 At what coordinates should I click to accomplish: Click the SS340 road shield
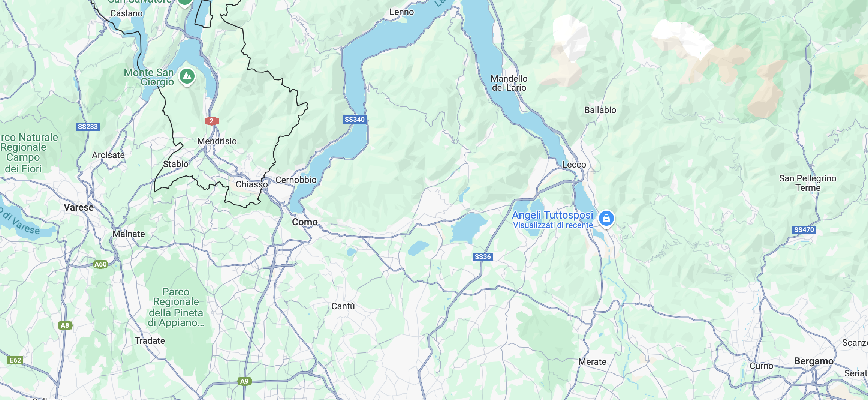coord(354,120)
